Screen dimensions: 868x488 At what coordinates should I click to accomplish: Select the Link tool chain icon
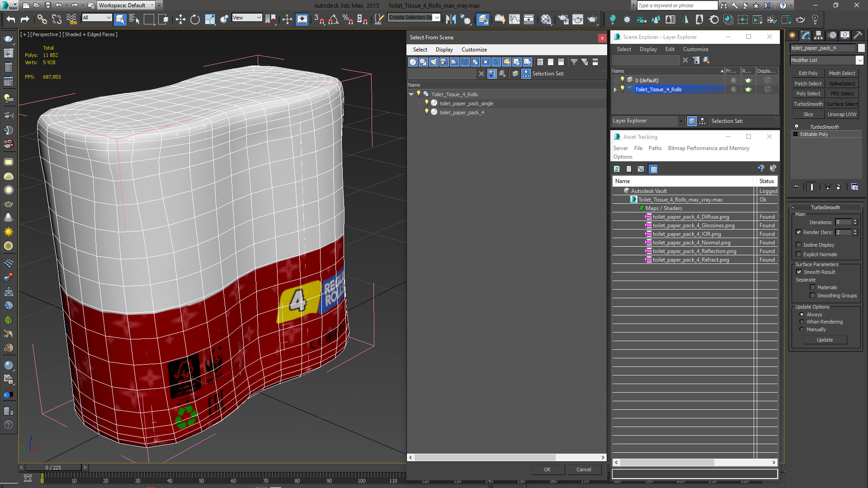point(42,19)
